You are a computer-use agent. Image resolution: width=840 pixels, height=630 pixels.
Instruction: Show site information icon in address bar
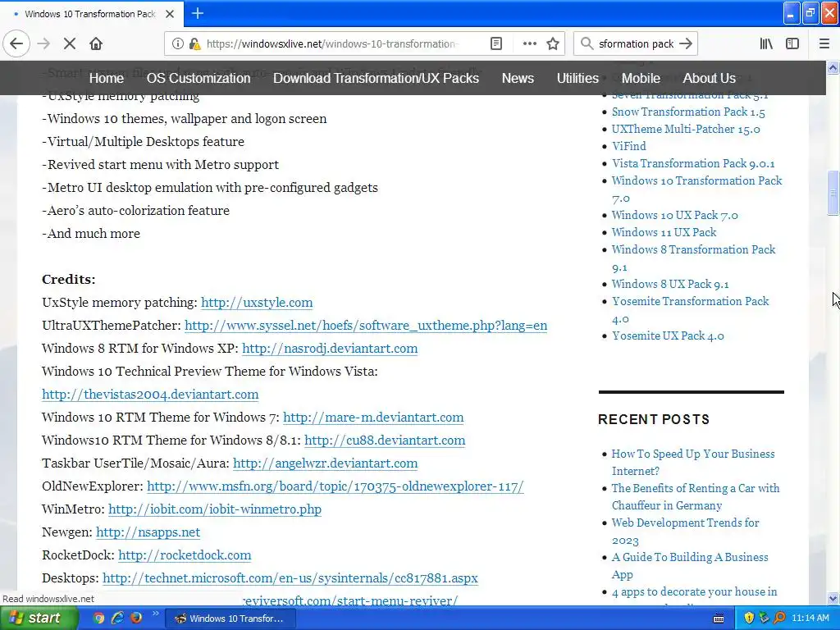pos(178,43)
